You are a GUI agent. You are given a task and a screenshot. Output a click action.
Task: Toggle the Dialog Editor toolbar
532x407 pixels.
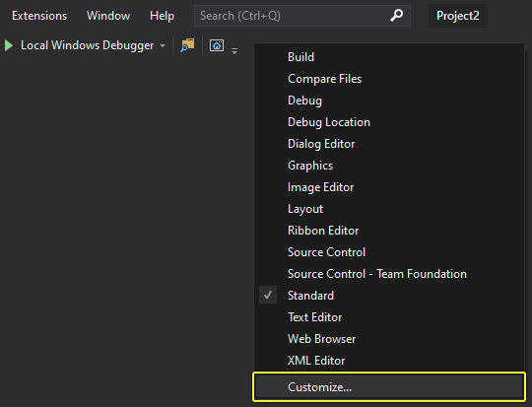389,144
